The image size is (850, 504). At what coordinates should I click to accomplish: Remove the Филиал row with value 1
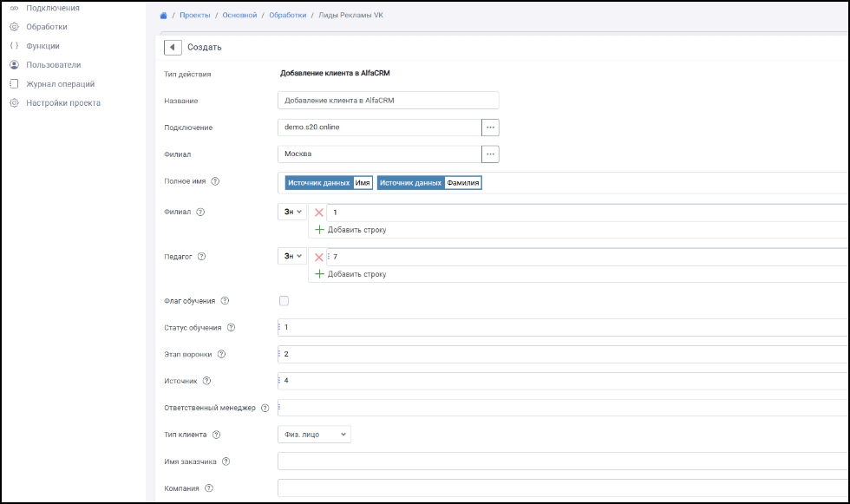[x=319, y=213]
